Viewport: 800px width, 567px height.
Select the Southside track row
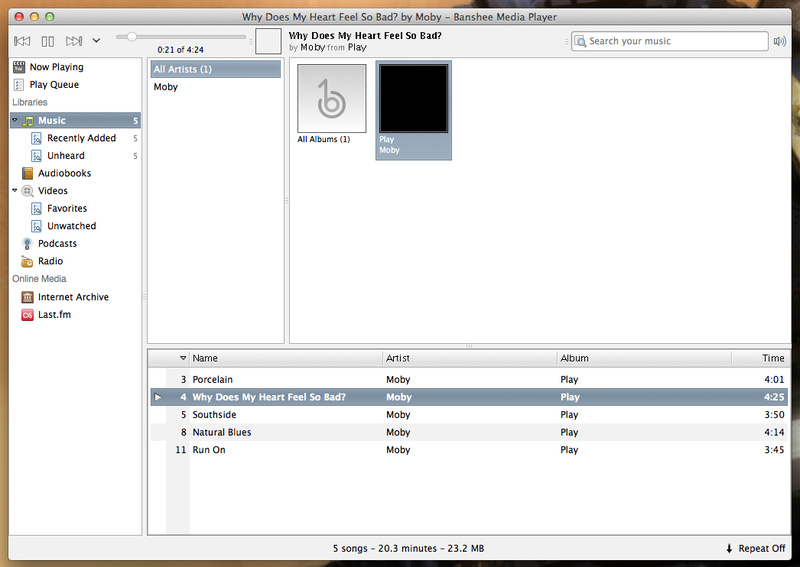469,415
